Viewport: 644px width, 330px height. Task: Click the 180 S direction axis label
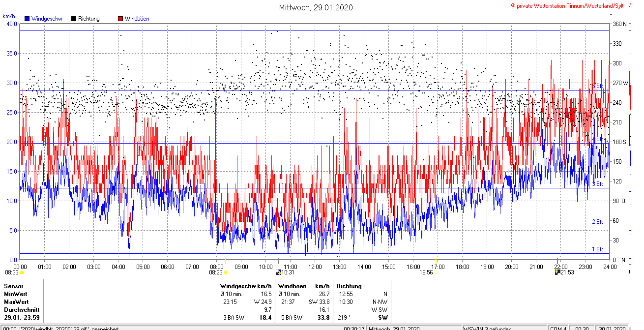coord(619,142)
